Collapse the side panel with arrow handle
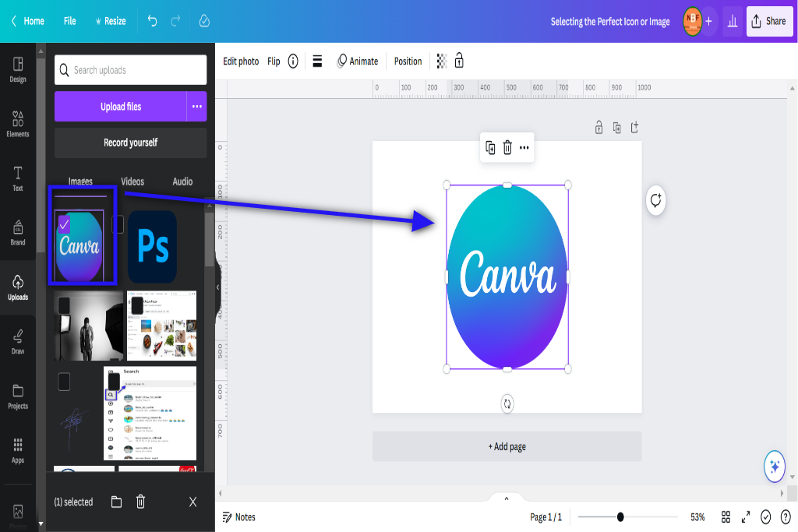The height and width of the screenshot is (532, 798). 218,287
